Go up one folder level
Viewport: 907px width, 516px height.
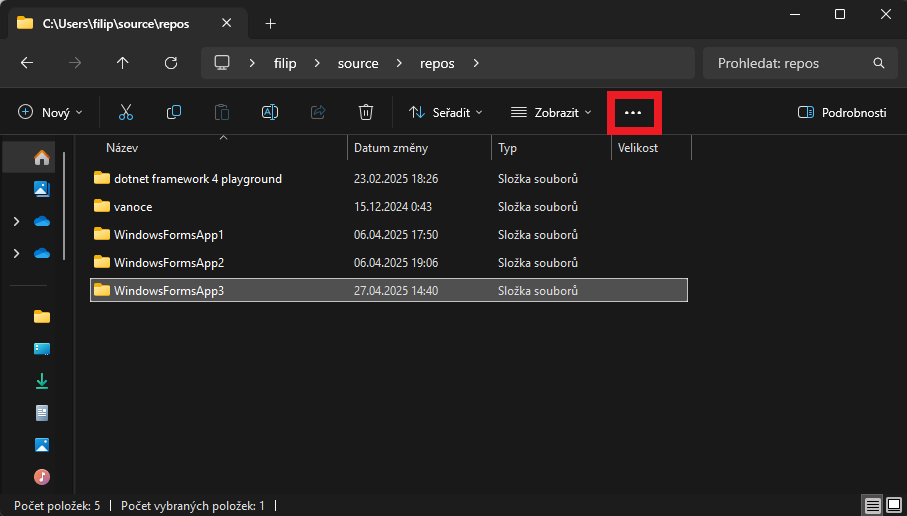123,63
